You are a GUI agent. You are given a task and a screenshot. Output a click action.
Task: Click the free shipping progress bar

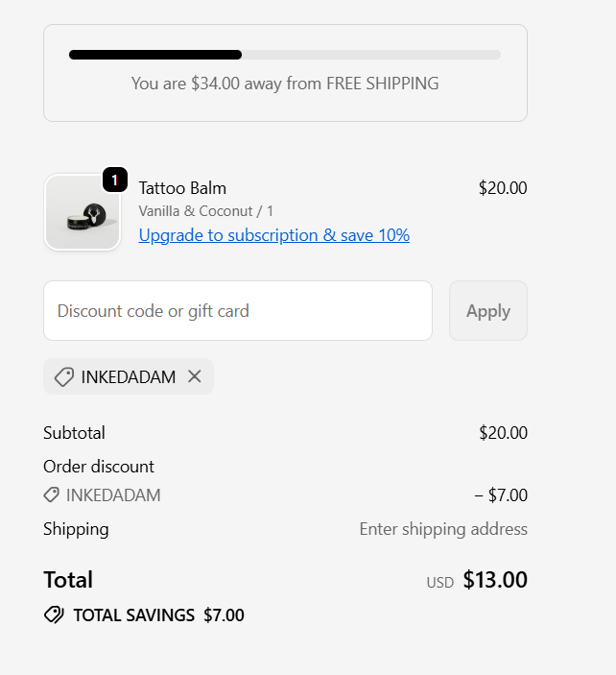(x=284, y=55)
